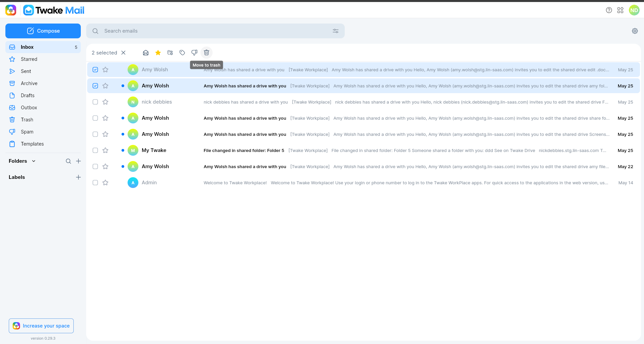The width and height of the screenshot is (644, 344).
Task: Star the nick debbies email
Action: coord(105,102)
